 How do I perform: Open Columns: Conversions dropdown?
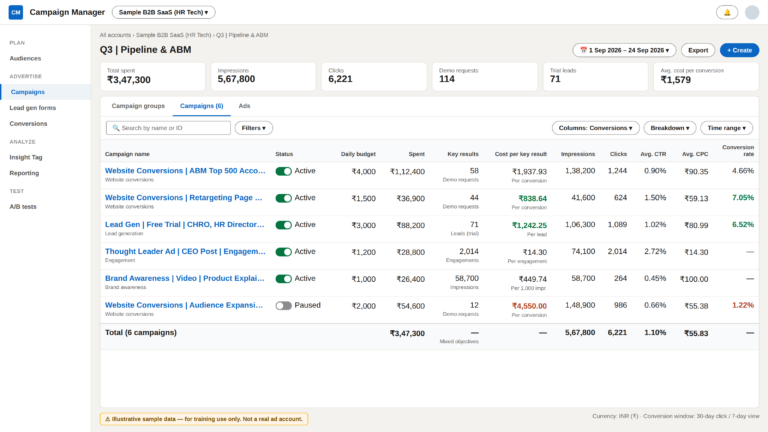point(596,128)
